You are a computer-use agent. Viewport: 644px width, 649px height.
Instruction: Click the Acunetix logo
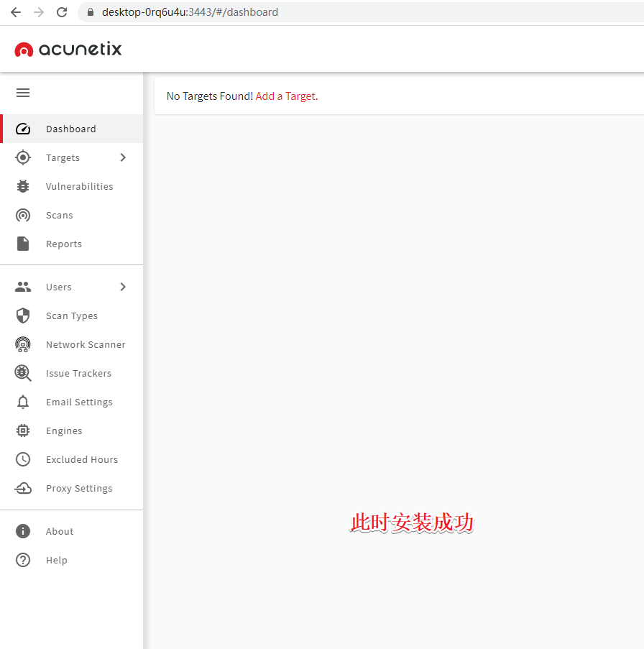click(68, 50)
